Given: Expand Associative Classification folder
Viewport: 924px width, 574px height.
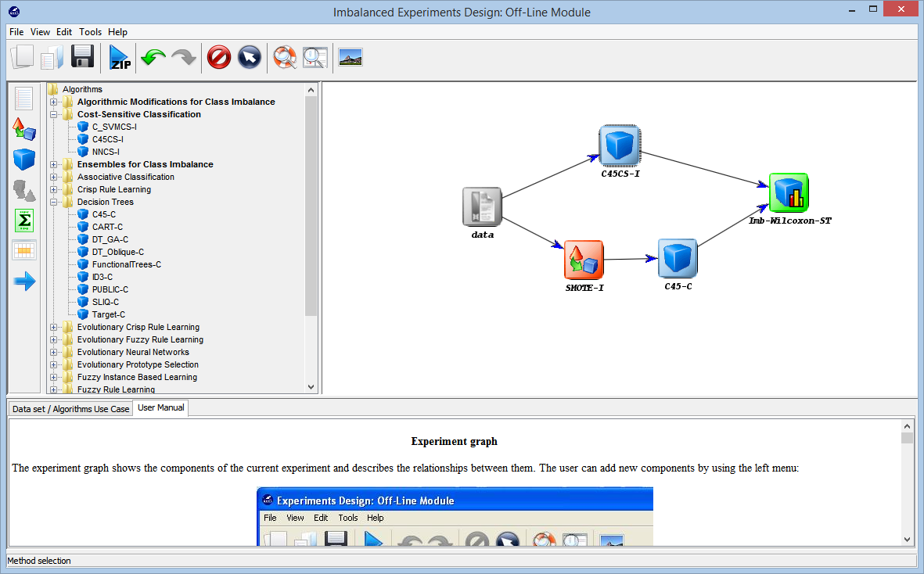Looking at the screenshot, I should point(54,177).
